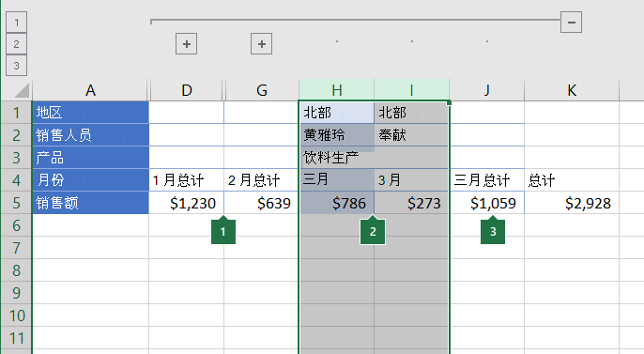Click the 三月总计 cell
This screenshot has height=354, width=644.
pyautogui.click(x=487, y=180)
